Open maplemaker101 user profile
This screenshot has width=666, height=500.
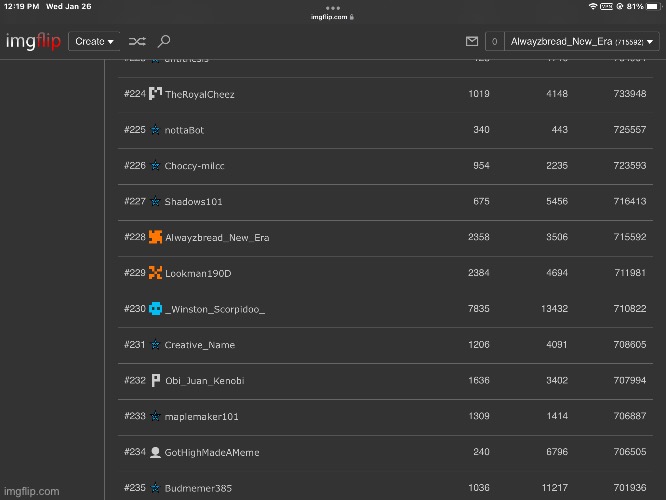point(201,417)
